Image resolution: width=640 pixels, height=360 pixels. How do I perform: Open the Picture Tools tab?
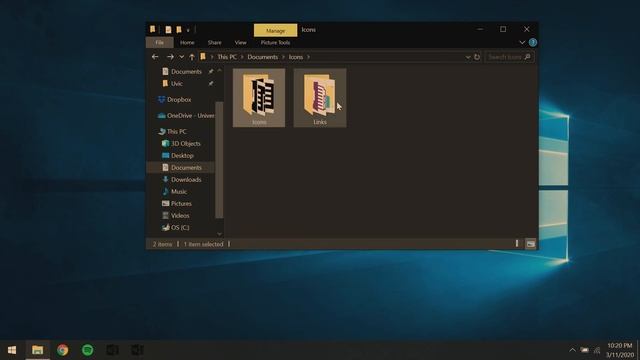(276, 42)
